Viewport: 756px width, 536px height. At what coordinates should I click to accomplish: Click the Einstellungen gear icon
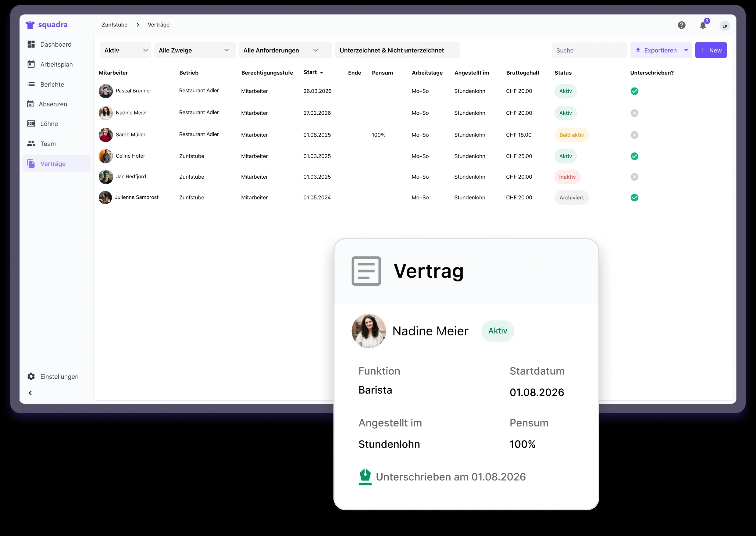[31, 376]
